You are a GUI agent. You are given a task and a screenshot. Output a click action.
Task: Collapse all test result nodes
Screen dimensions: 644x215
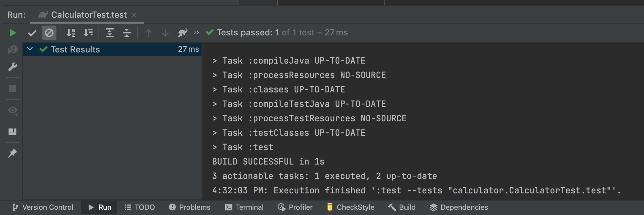click(x=126, y=33)
